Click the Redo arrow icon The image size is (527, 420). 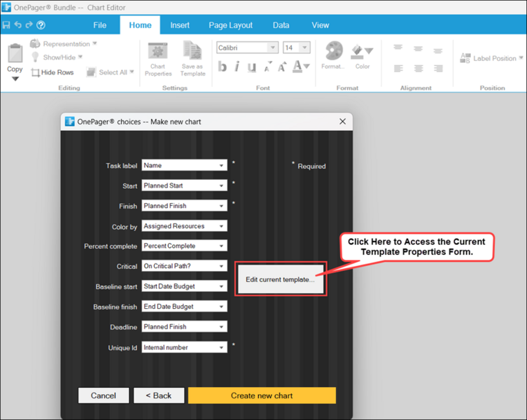point(29,25)
